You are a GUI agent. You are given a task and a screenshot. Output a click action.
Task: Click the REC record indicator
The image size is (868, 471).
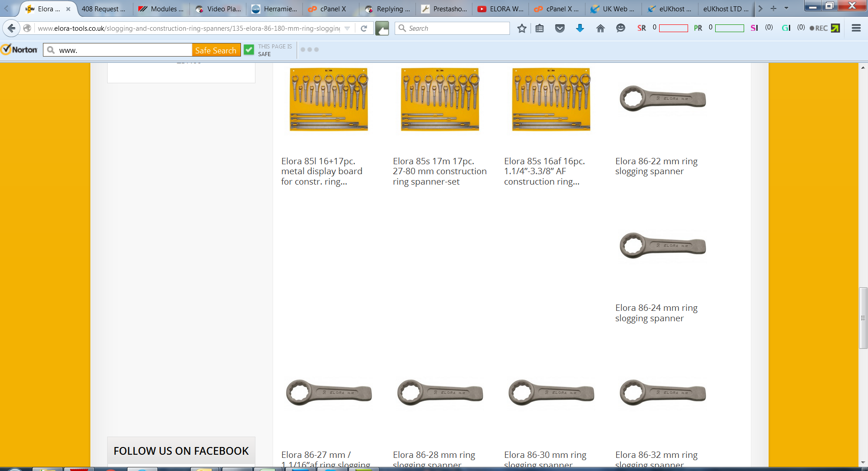(x=818, y=28)
